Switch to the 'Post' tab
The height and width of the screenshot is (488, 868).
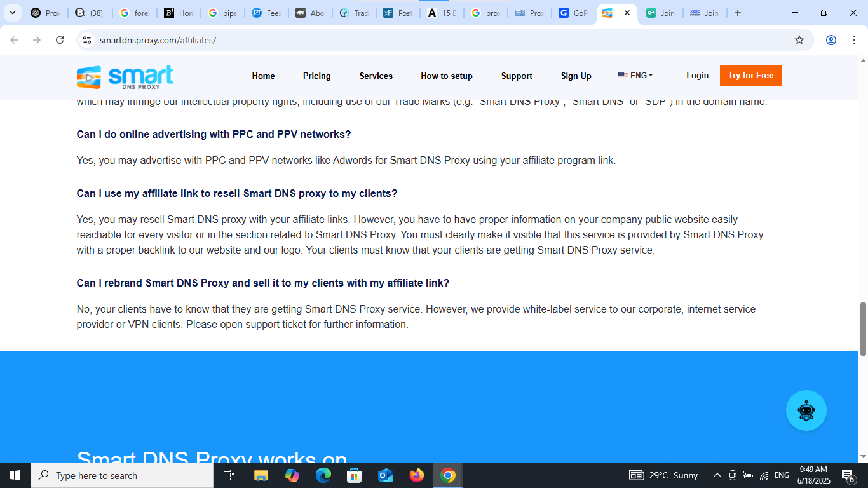point(398,13)
